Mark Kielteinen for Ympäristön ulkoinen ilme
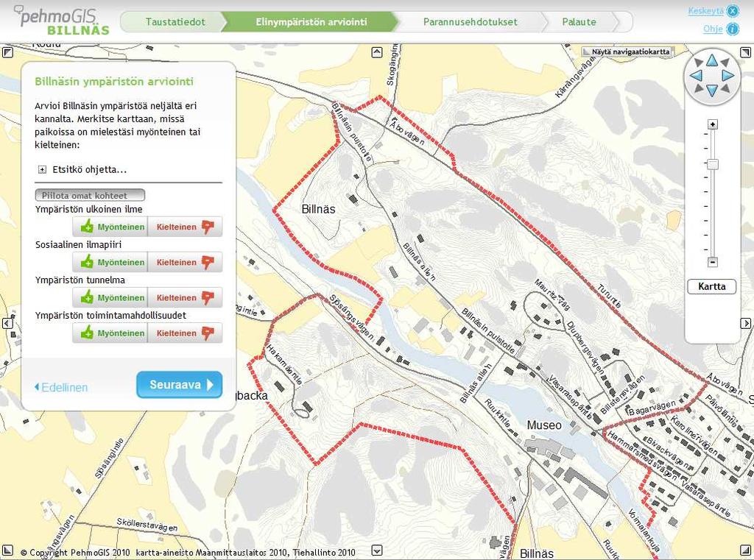 pyautogui.click(x=185, y=227)
